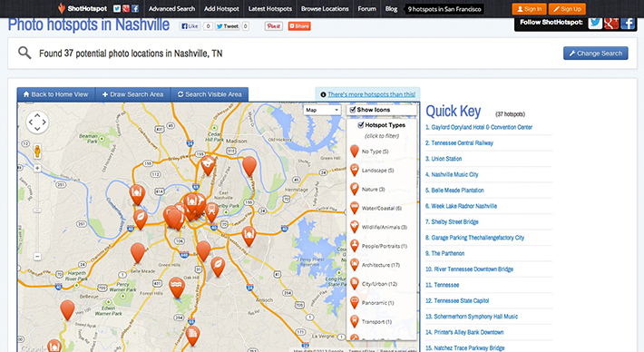Open the Map type dropdown

pyautogui.click(x=322, y=110)
